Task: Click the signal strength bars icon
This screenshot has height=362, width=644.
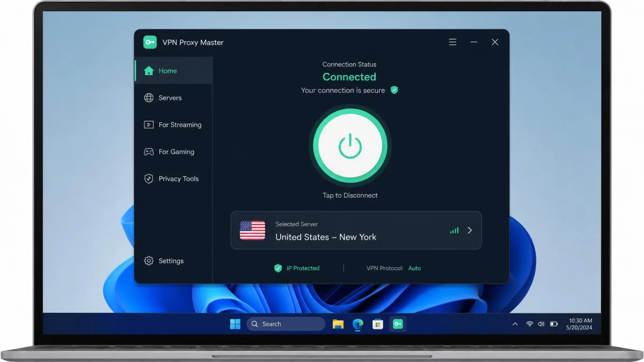Action: pyautogui.click(x=454, y=231)
